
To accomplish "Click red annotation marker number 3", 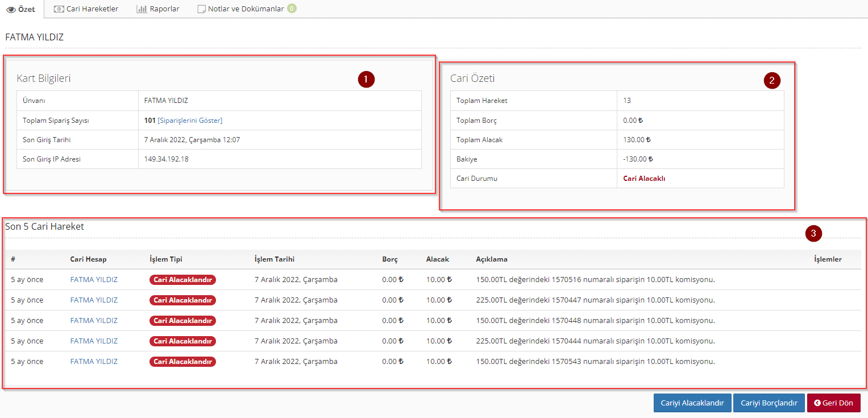I will point(813,233).
